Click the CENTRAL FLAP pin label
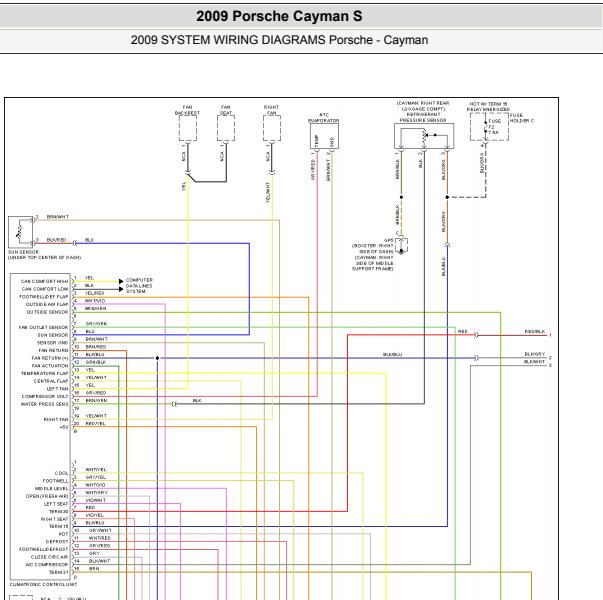603x600 pixels. tap(51, 381)
